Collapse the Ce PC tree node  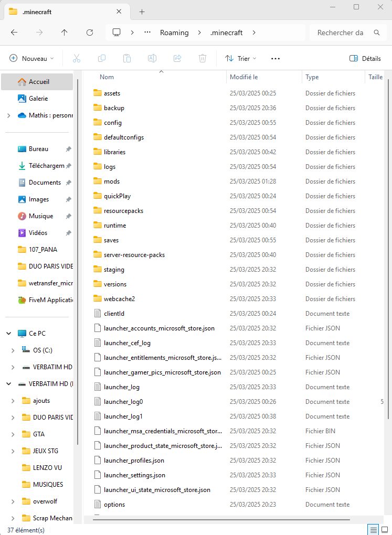[8, 334]
